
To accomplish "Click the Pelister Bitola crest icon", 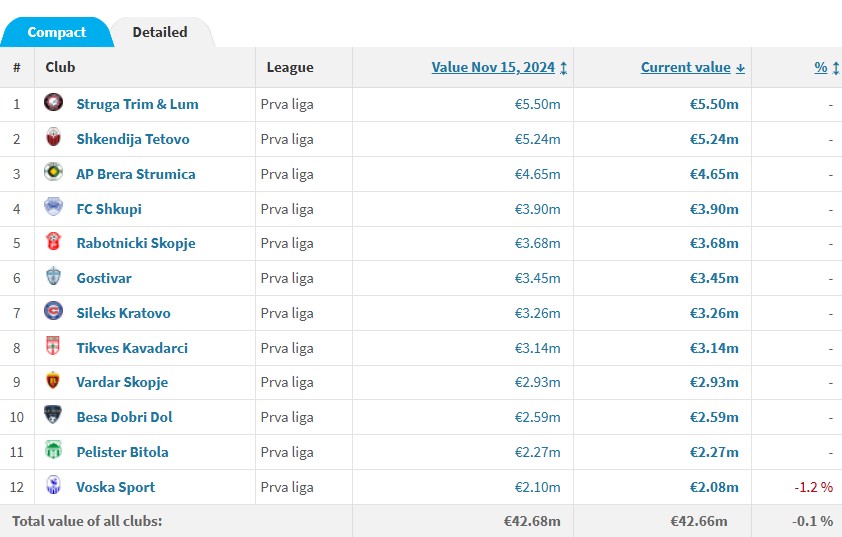I will point(53,451).
